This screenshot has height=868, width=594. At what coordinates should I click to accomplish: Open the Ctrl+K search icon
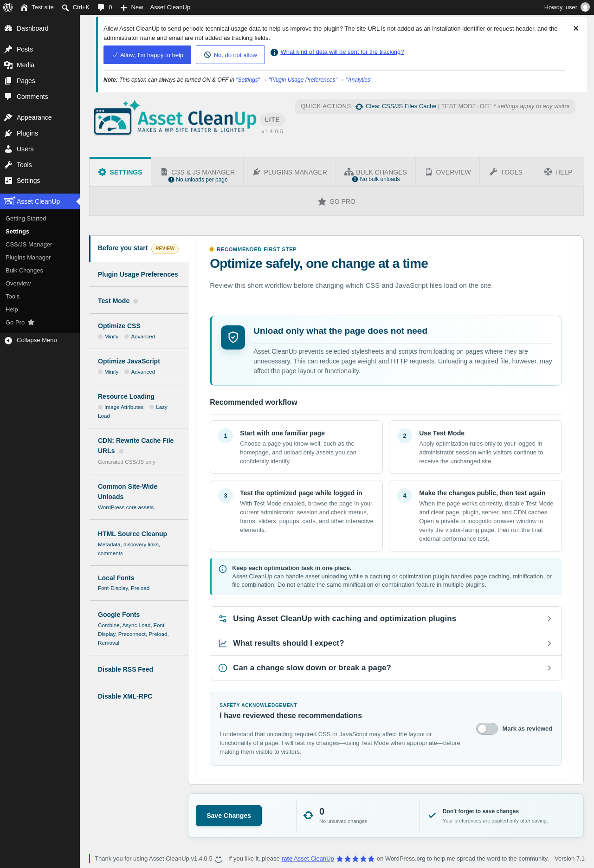click(x=65, y=7)
